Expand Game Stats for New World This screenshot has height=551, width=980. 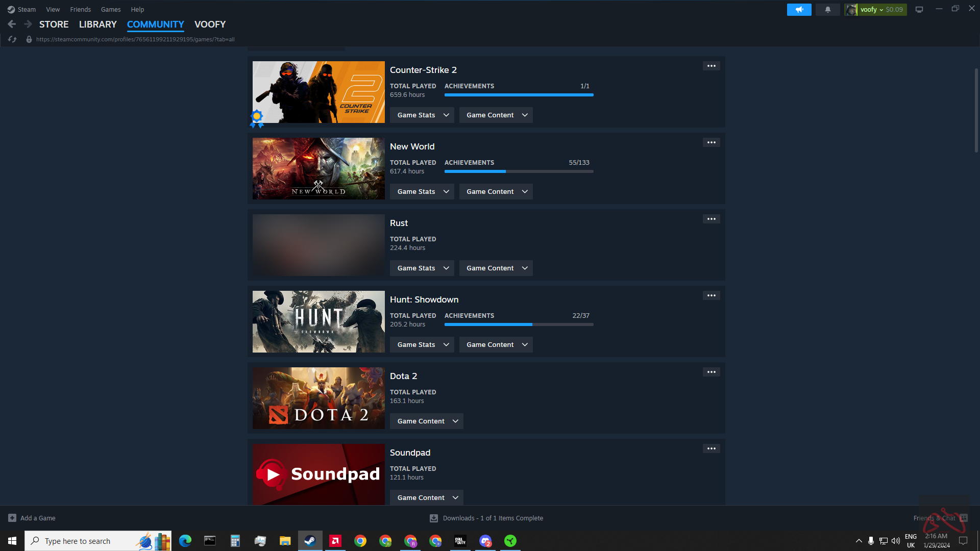click(422, 192)
